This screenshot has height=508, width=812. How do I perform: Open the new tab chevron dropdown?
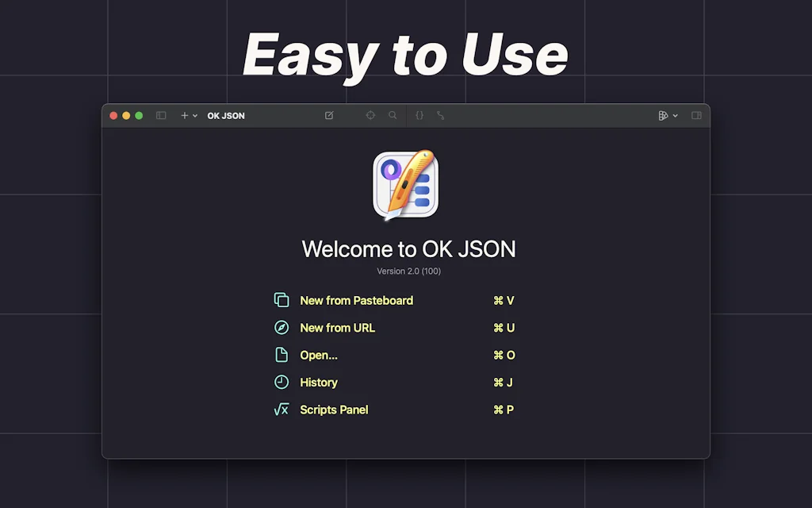tap(195, 115)
